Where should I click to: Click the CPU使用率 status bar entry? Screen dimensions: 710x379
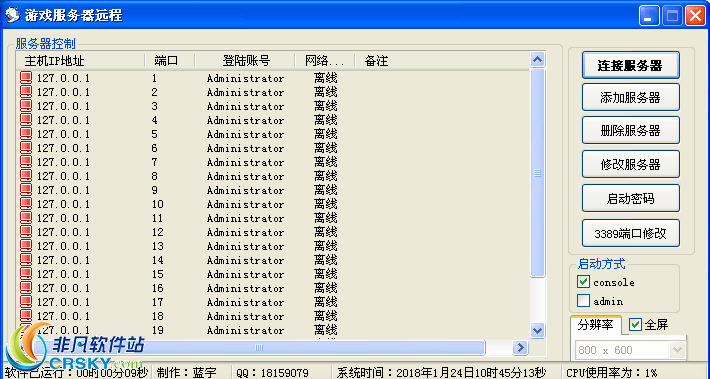pos(611,373)
